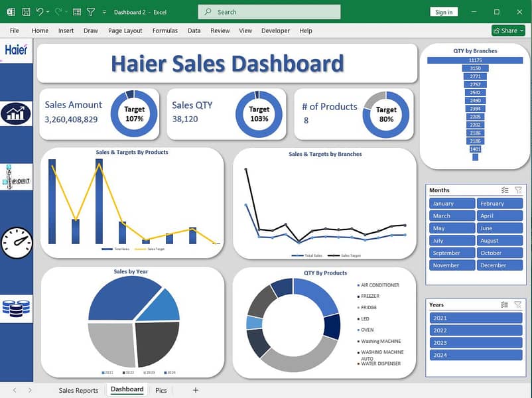Click the Sign in button
This screenshot has height=398, width=532.
444,12
